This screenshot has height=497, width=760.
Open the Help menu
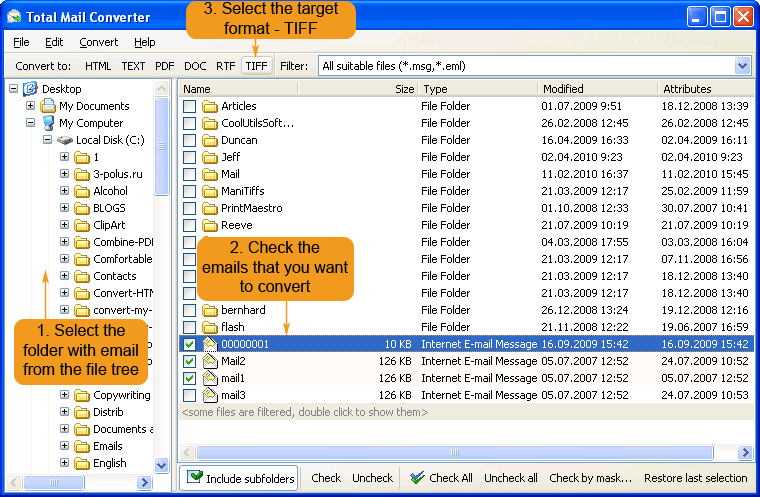click(x=144, y=42)
